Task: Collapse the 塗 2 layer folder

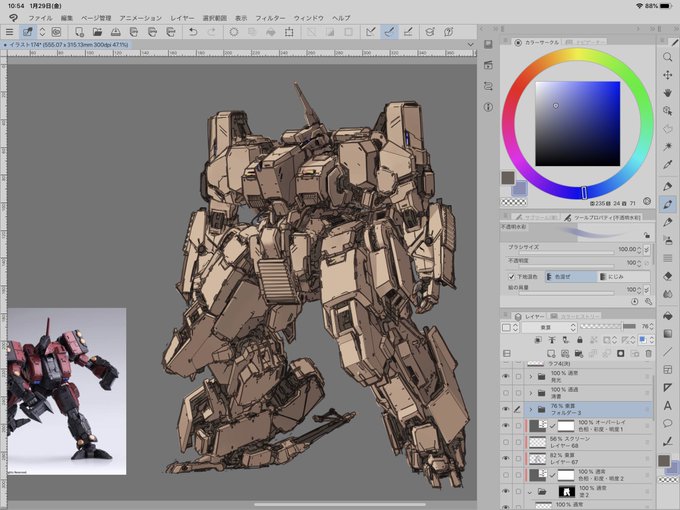Action: point(529,492)
